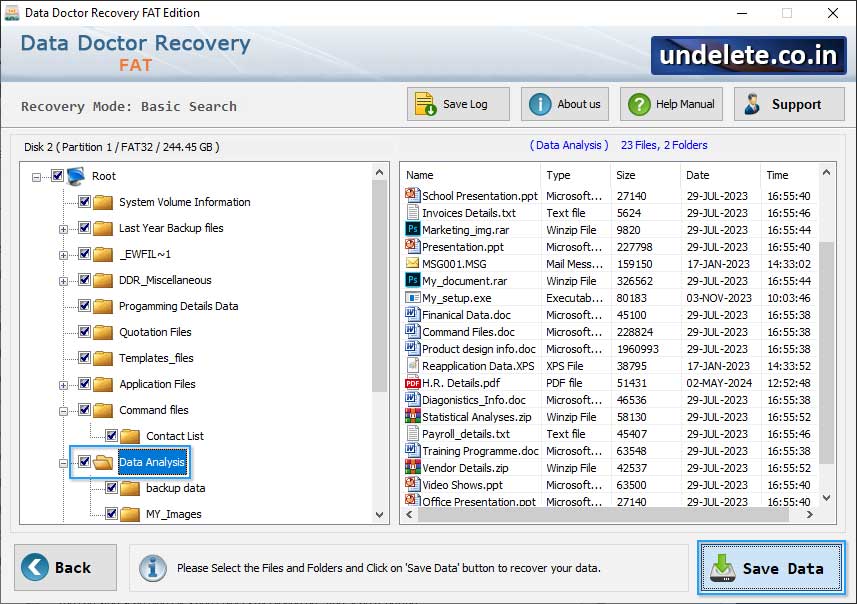Click the PDF icon beside H.R. Details.pdf
This screenshot has height=604, width=857.
point(411,383)
